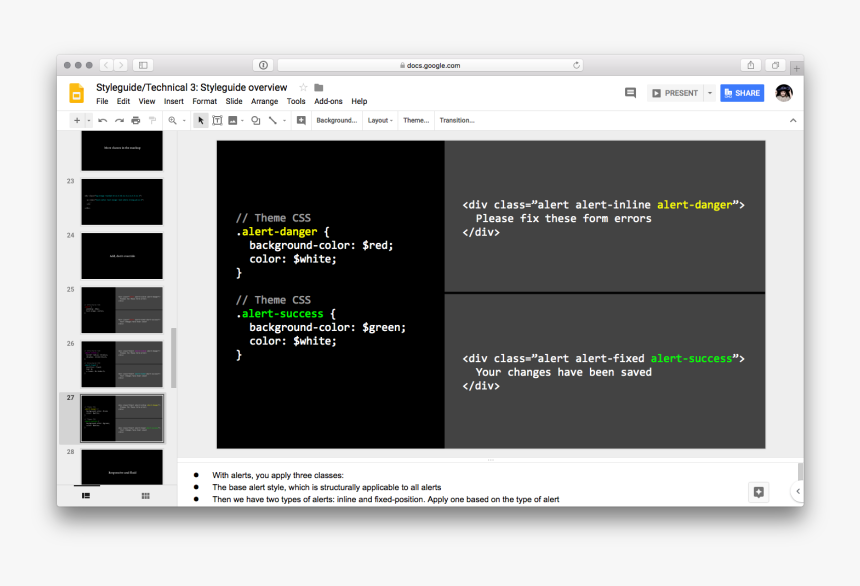Switch to grid view in filmstrip
Screen dimensions: 860x586
(145, 495)
